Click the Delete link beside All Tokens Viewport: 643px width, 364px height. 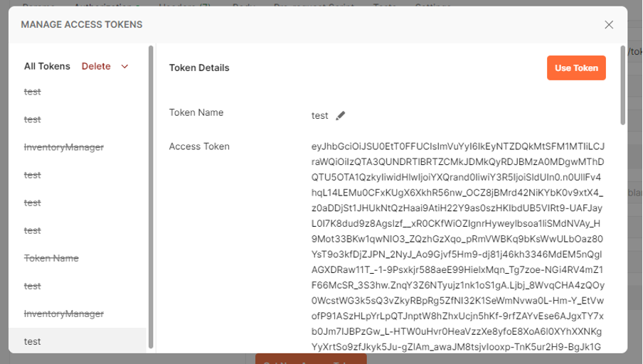[96, 66]
